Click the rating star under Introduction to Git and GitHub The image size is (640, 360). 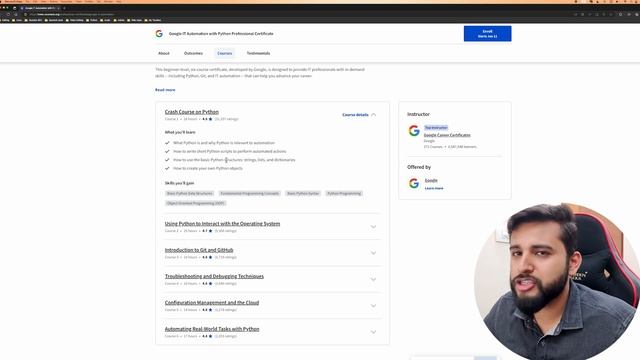coord(211,257)
